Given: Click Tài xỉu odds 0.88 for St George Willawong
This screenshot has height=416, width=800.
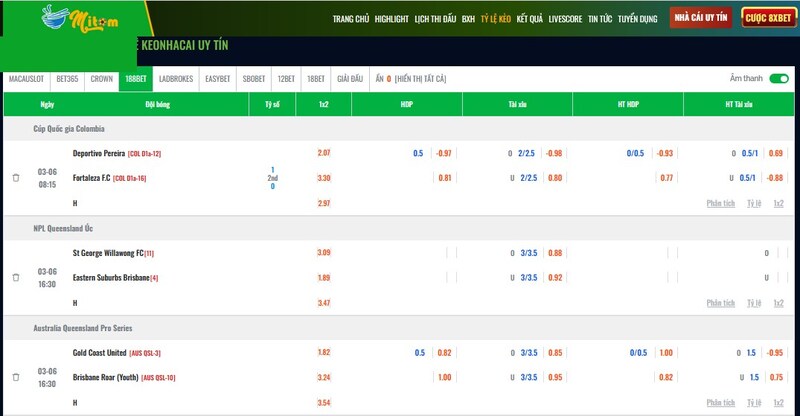Looking at the screenshot, I should (x=555, y=253).
